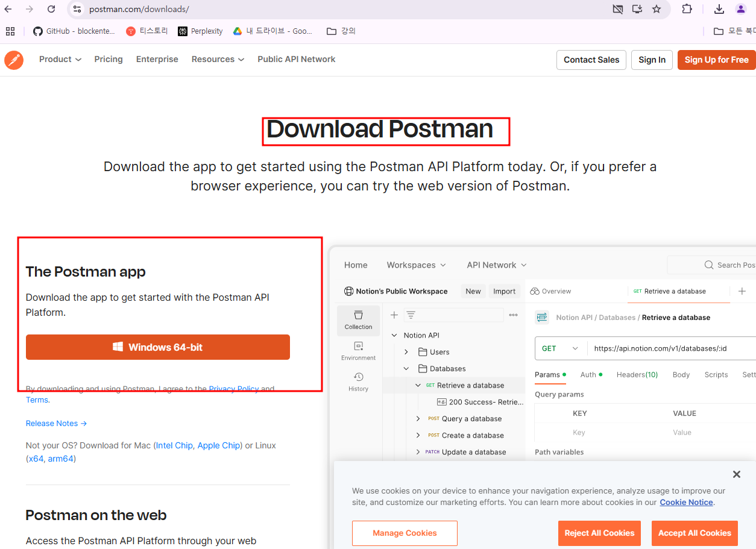Open the browser profile avatar
This screenshot has height=549, width=756.
click(741, 9)
